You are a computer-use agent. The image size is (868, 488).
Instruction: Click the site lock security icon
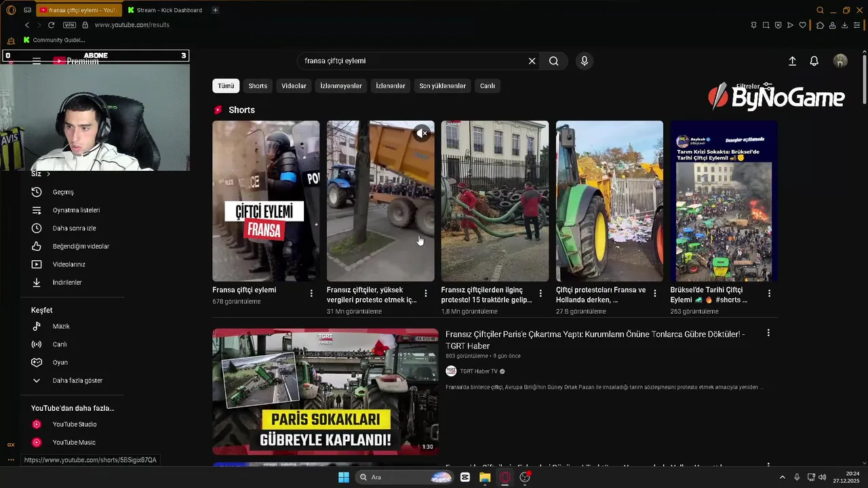point(85,25)
